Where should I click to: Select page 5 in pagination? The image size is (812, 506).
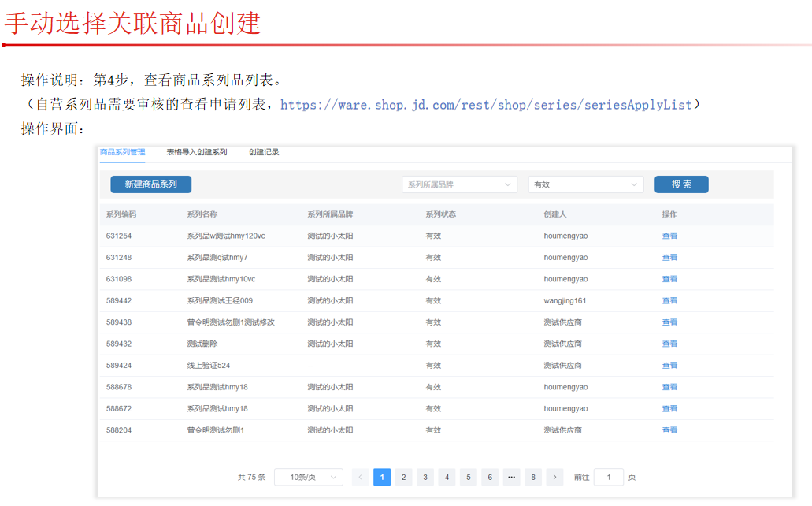click(x=468, y=477)
